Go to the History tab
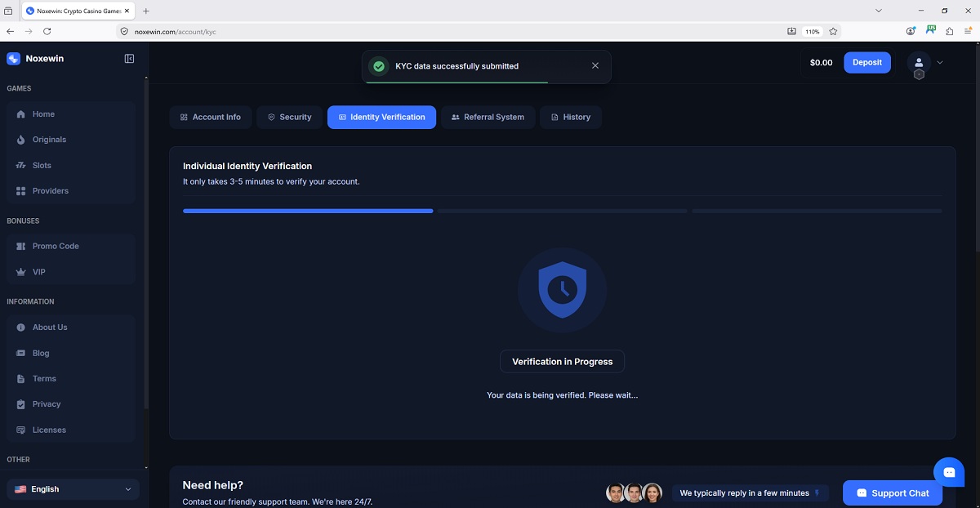980x508 pixels. pyautogui.click(x=571, y=117)
